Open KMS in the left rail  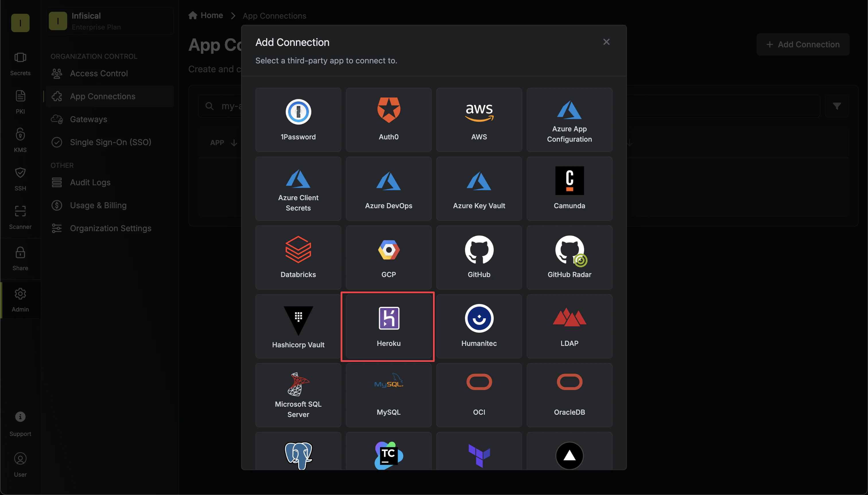click(20, 141)
